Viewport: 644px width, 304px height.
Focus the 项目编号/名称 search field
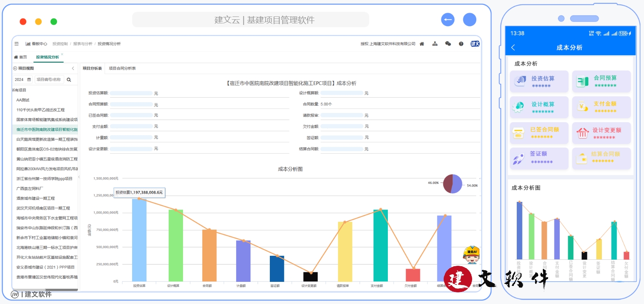pyautogui.click(x=49, y=80)
